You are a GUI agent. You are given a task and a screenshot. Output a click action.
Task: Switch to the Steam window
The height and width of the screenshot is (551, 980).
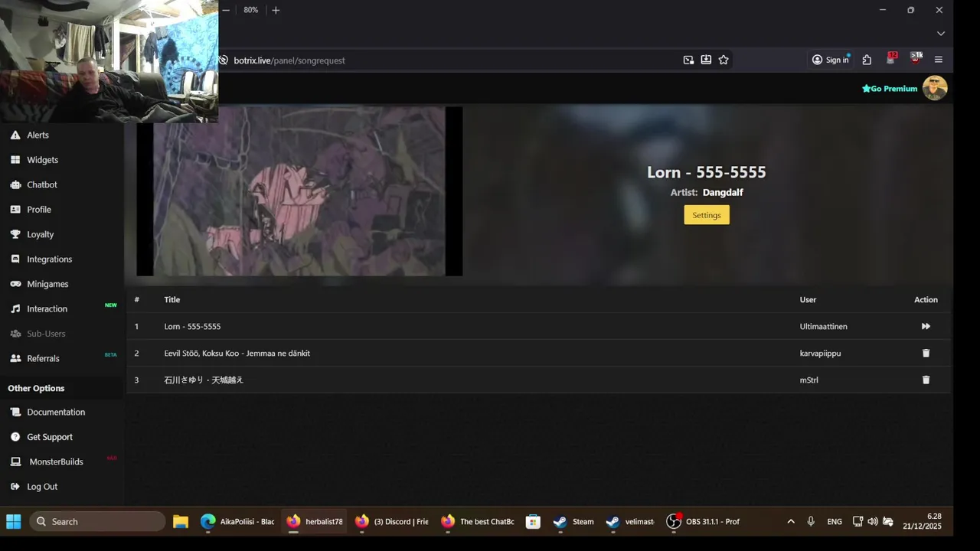[573, 522]
